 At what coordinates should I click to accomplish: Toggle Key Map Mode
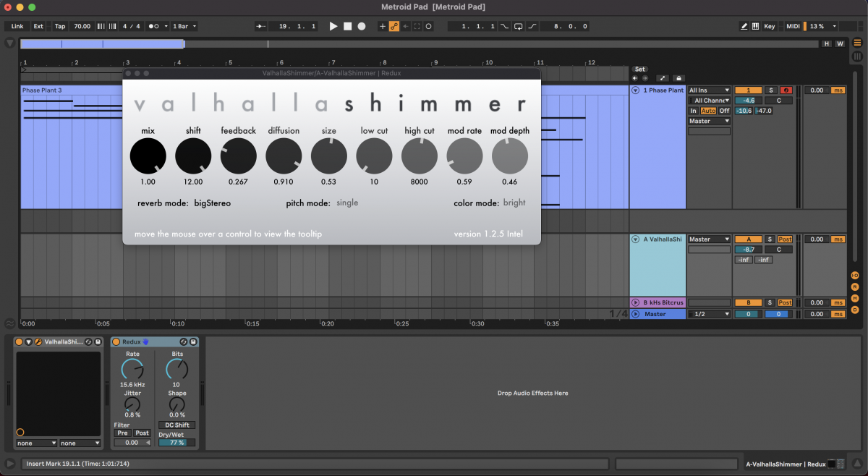click(x=770, y=26)
